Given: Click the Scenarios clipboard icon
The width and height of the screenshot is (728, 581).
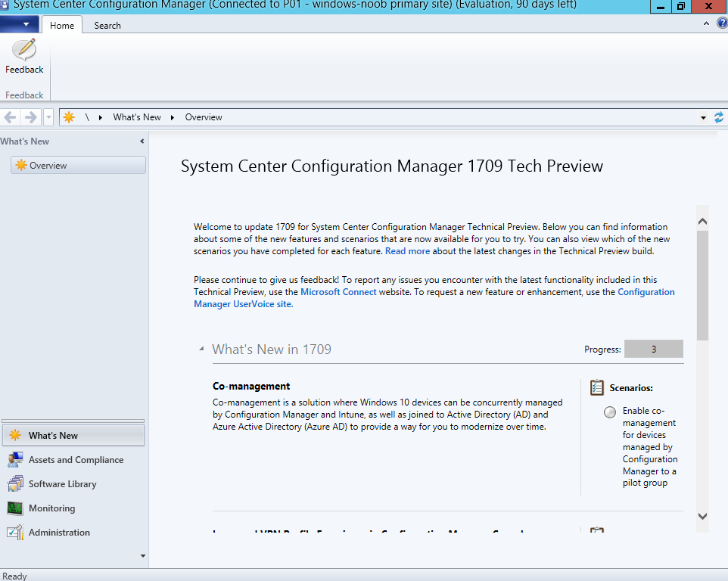Looking at the screenshot, I should click(596, 387).
